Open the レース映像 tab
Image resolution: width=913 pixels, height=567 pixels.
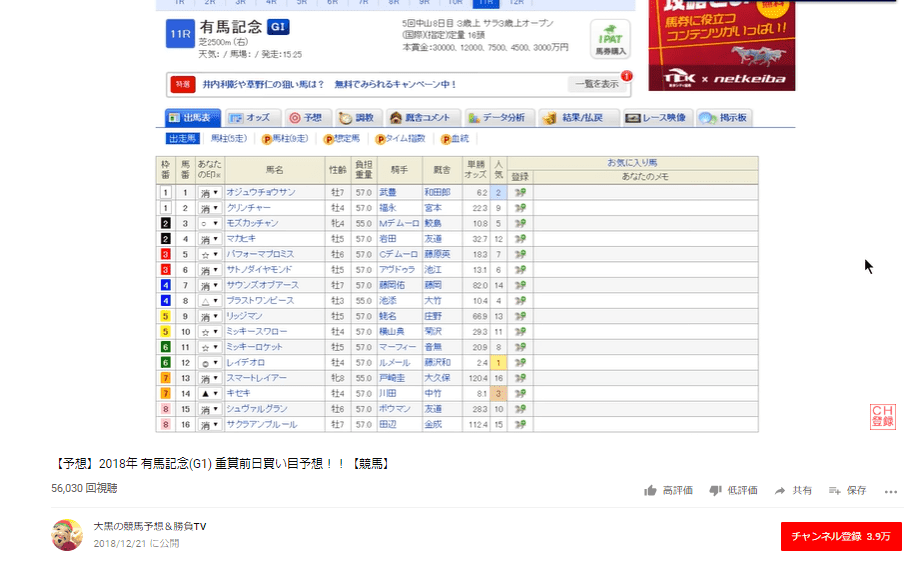click(656, 118)
